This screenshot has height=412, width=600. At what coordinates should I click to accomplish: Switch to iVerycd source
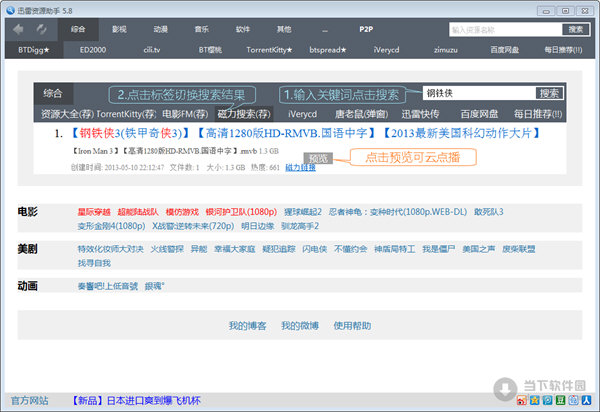pos(386,50)
